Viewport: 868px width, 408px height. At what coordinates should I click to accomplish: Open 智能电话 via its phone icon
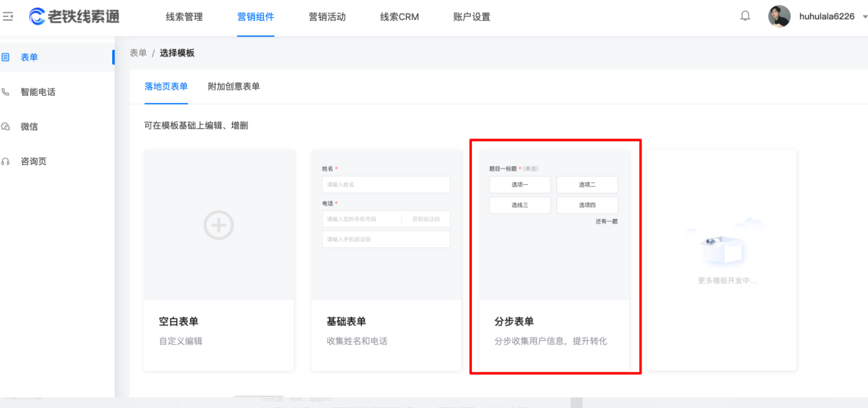(x=7, y=92)
